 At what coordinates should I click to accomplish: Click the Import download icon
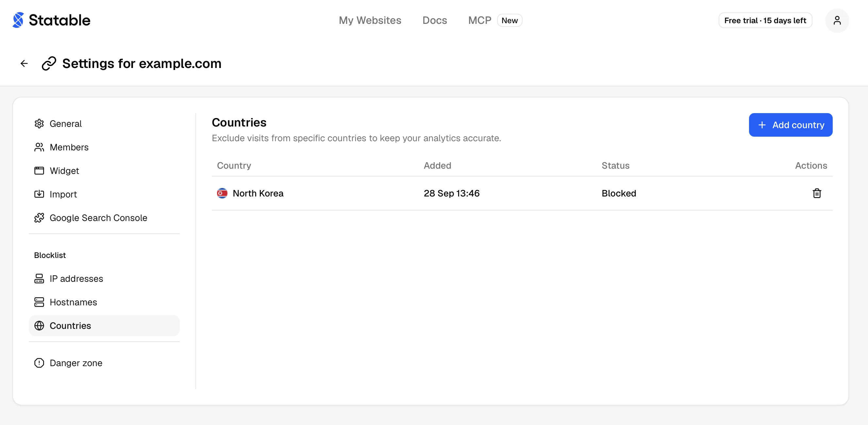39,194
